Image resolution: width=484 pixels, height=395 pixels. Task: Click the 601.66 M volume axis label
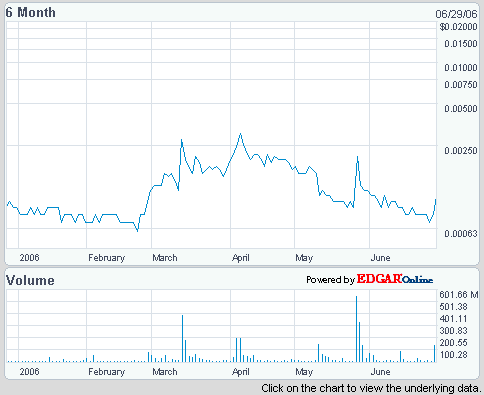tap(459, 295)
